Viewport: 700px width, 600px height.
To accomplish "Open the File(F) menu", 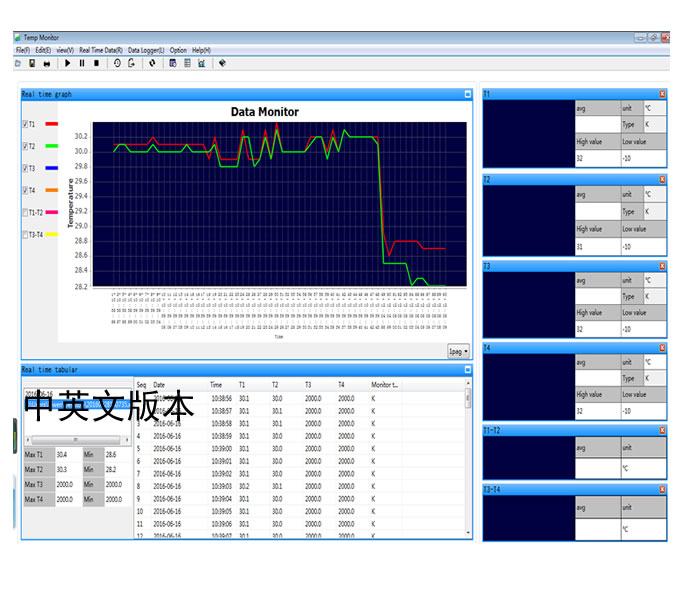I will [23, 50].
